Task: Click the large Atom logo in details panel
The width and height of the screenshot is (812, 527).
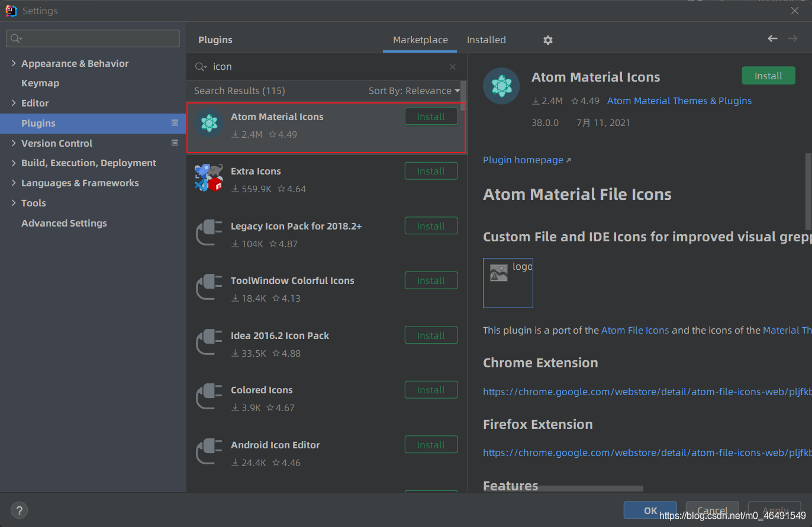Action: coord(501,86)
